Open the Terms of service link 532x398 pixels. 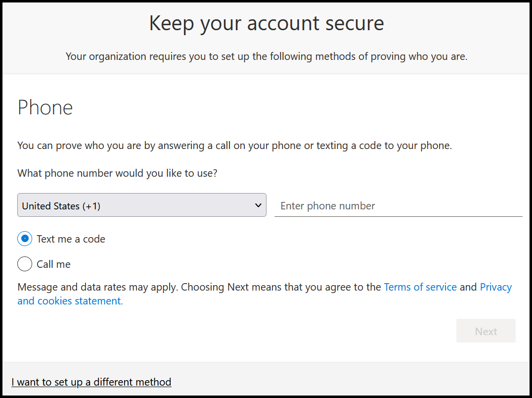pos(420,287)
